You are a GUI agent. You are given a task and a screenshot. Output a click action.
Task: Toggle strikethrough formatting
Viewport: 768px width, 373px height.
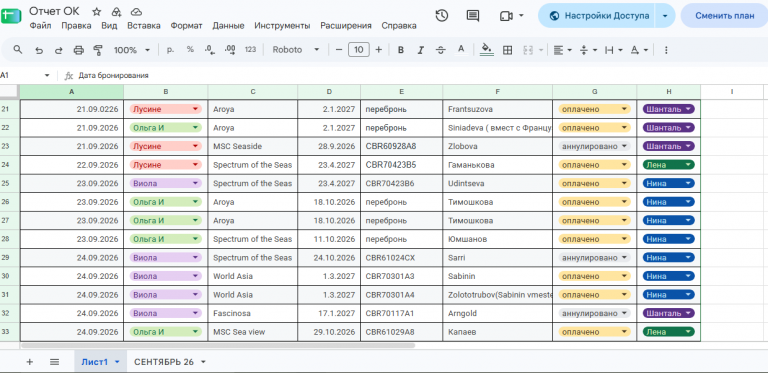point(440,50)
